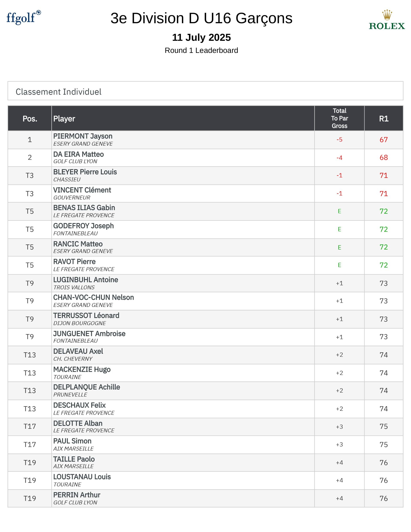Image resolution: width=411 pixels, height=532 pixels.
Task: Click the Total To Par Gross header
Action: pos(339,118)
